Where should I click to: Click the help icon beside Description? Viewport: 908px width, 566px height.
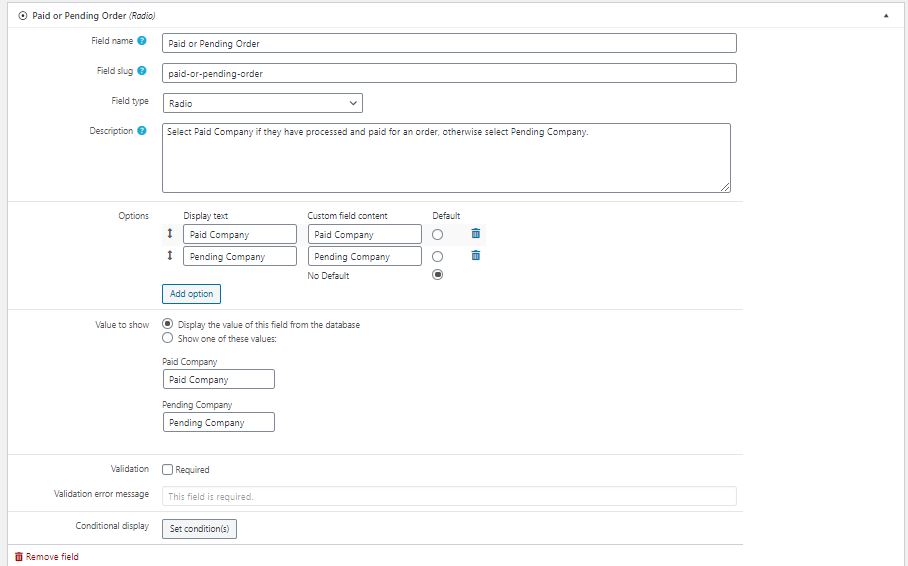(142, 131)
